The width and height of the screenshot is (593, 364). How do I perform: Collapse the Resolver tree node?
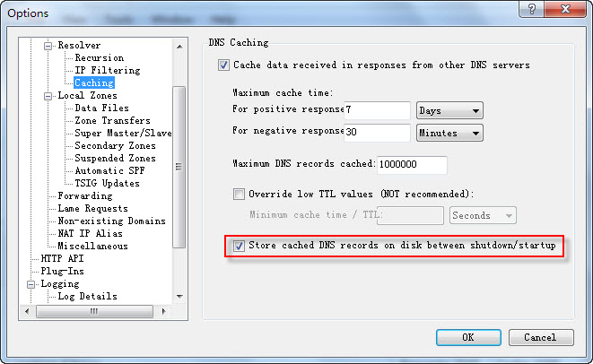pos(49,45)
